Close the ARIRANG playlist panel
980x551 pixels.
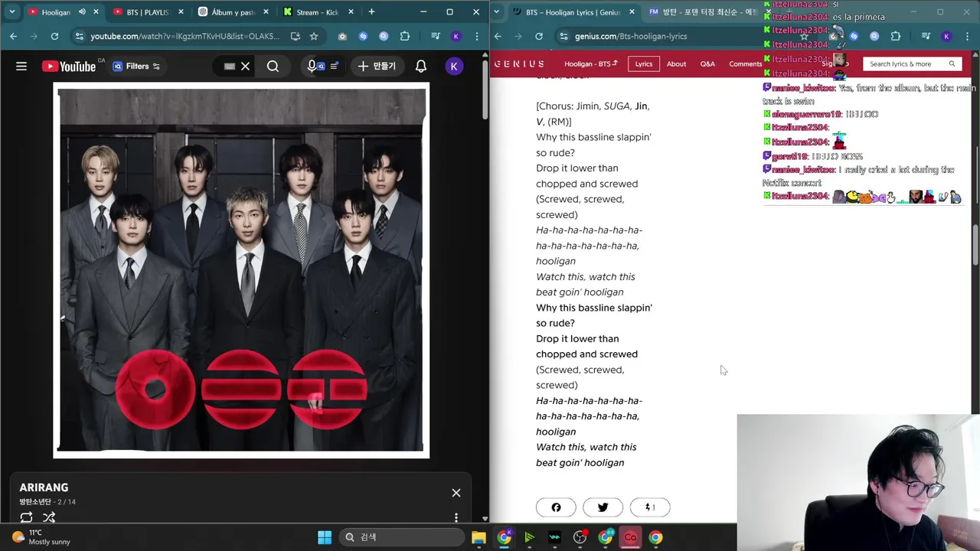pos(456,493)
